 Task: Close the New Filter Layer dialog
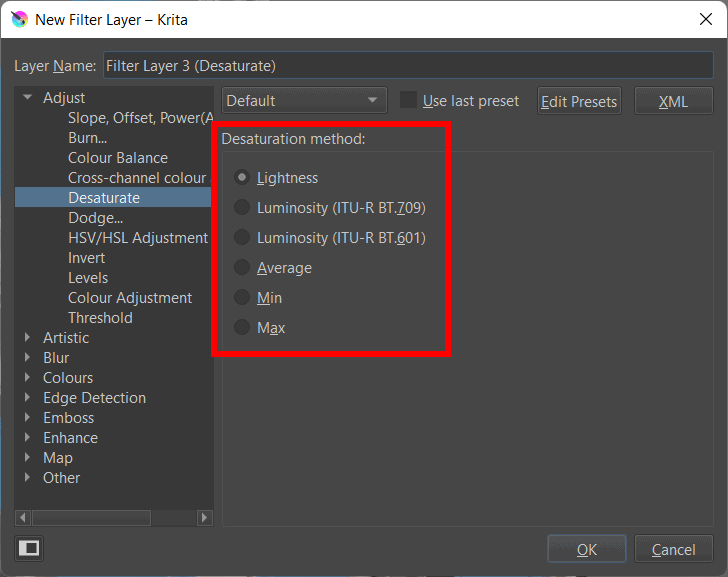click(x=704, y=19)
